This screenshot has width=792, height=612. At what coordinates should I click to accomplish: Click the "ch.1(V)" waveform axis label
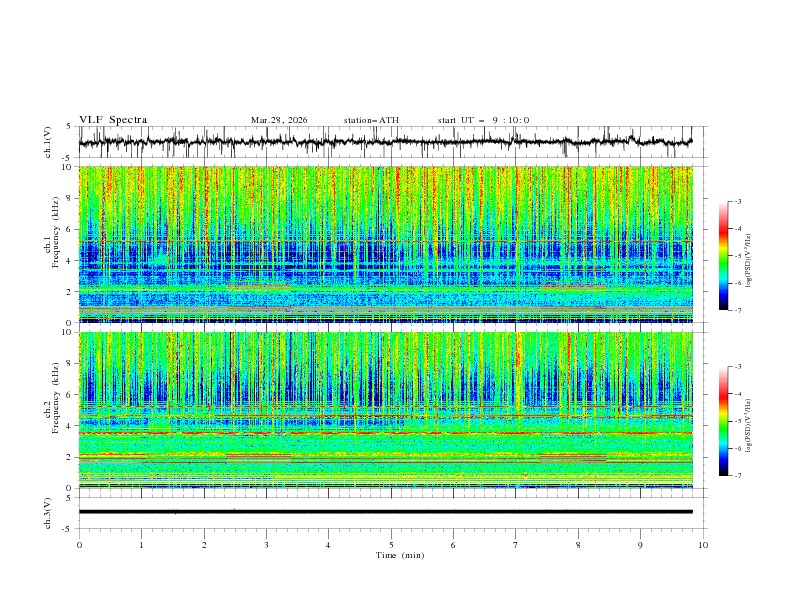click(x=48, y=142)
